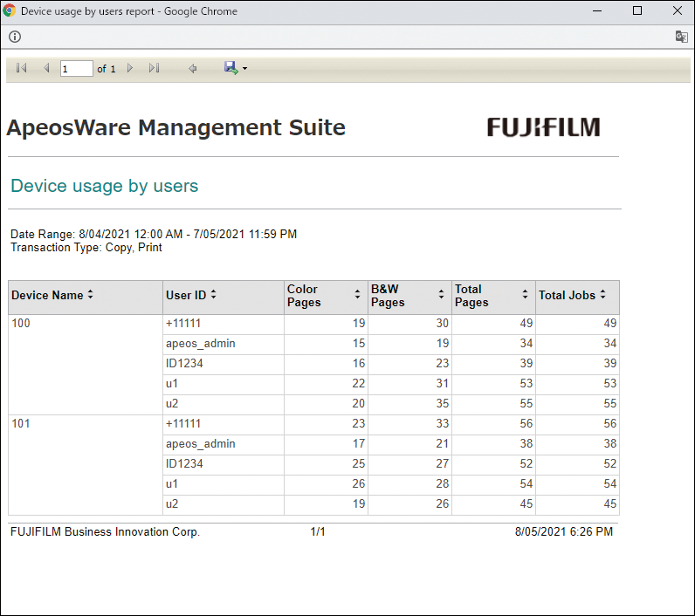Screen dimensions: 695x616
Task: Select device 101 cell
Action: coord(19,423)
